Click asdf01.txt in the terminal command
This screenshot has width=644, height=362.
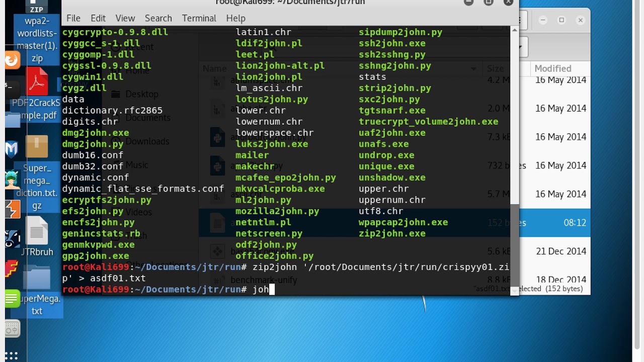click(x=118, y=278)
